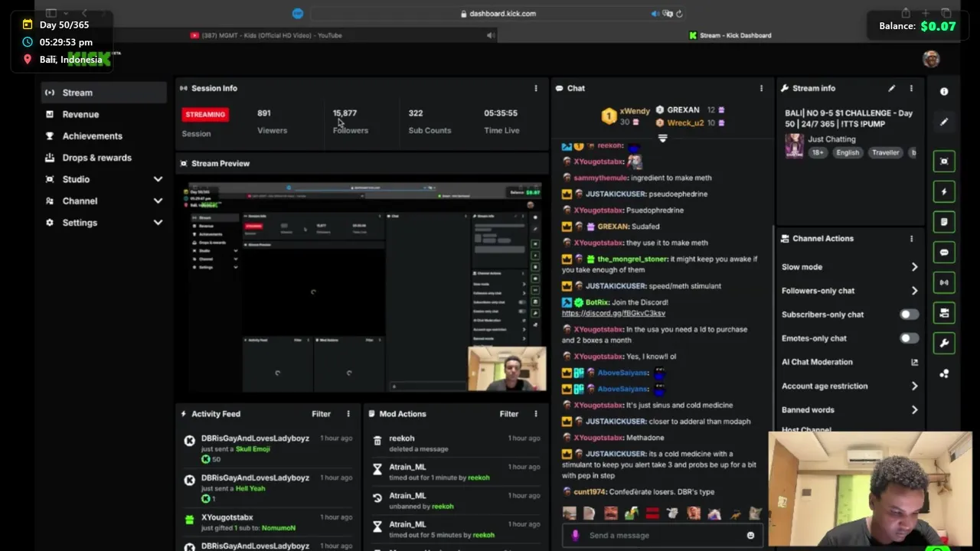Toggle the chat bubble widget icon

click(x=944, y=252)
